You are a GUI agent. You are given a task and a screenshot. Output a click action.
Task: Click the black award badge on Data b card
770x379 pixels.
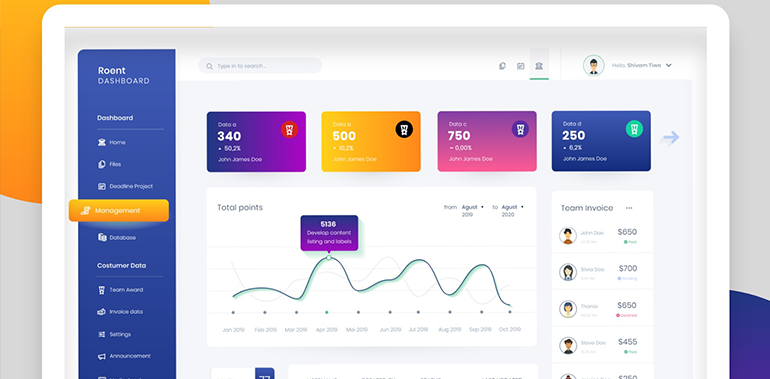coord(404,130)
